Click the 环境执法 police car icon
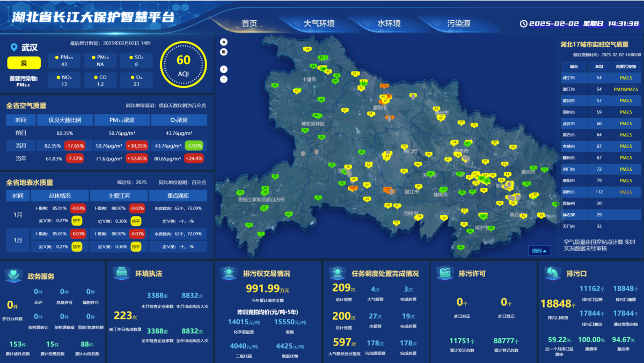The image size is (644, 363). pyautogui.click(x=121, y=273)
